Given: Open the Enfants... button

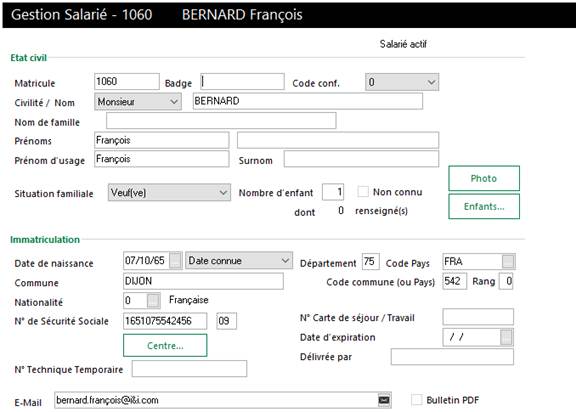Looking at the screenshot, I should (x=484, y=207).
